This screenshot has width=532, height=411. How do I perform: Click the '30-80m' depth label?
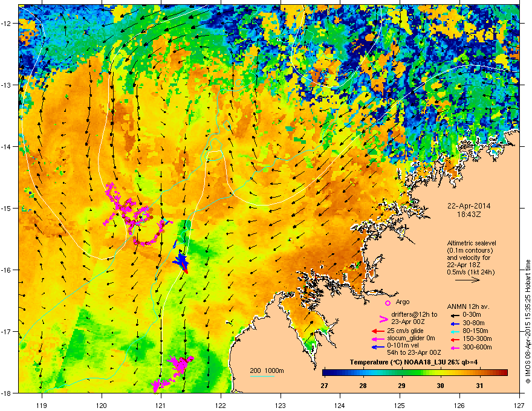473,323
